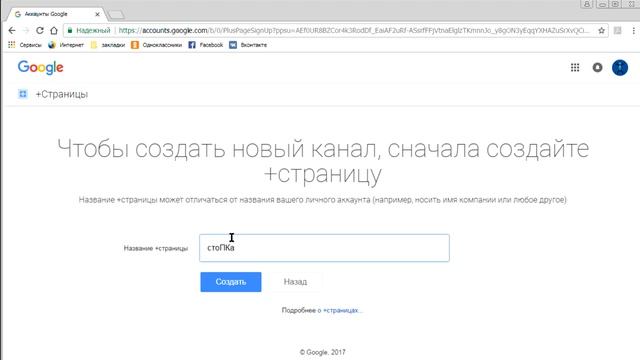The height and width of the screenshot is (360, 640).
Task: Open the browser home page icon
Action: click(54, 31)
